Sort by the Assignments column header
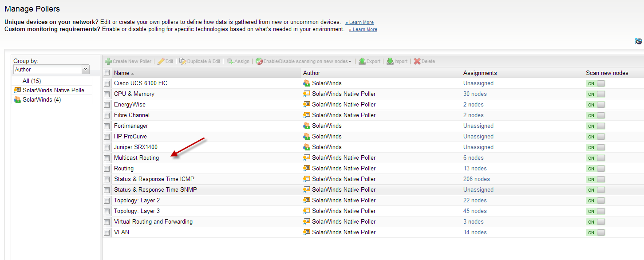The width and height of the screenshot is (644, 260). click(480, 73)
